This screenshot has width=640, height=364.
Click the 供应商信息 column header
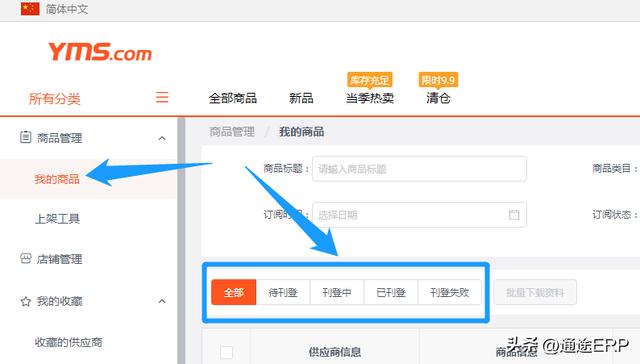click(x=335, y=352)
